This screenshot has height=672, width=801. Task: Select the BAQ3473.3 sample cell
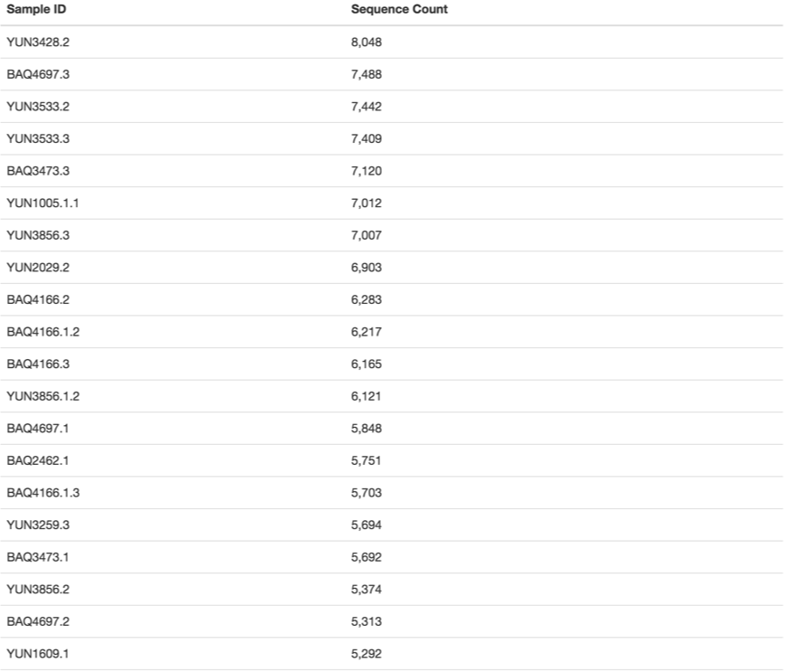point(38,171)
